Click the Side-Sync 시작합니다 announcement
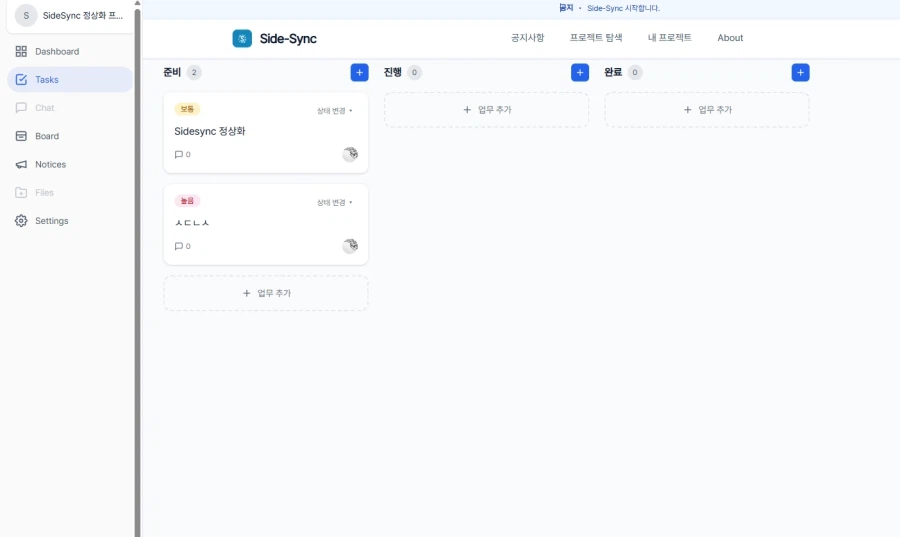The image size is (900, 537). tap(623, 8)
